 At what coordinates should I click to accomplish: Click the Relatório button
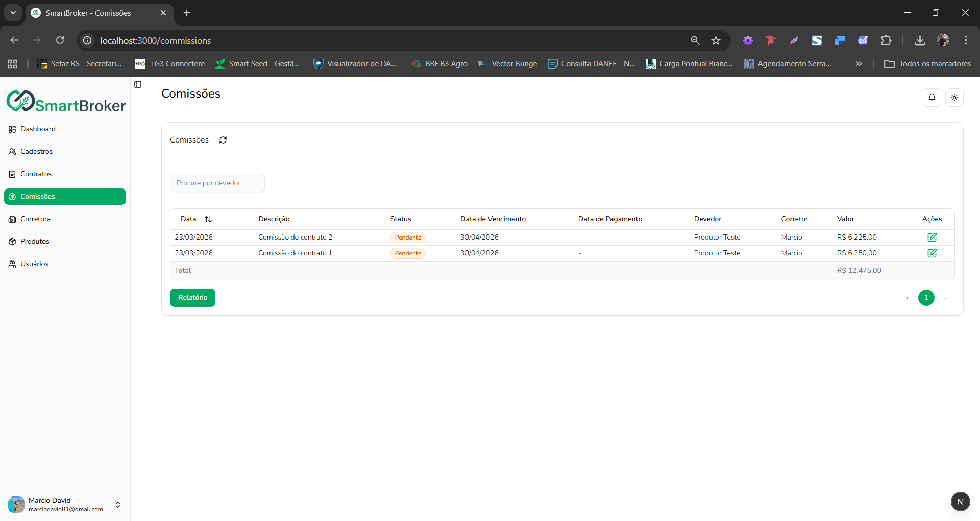pos(192,298)
